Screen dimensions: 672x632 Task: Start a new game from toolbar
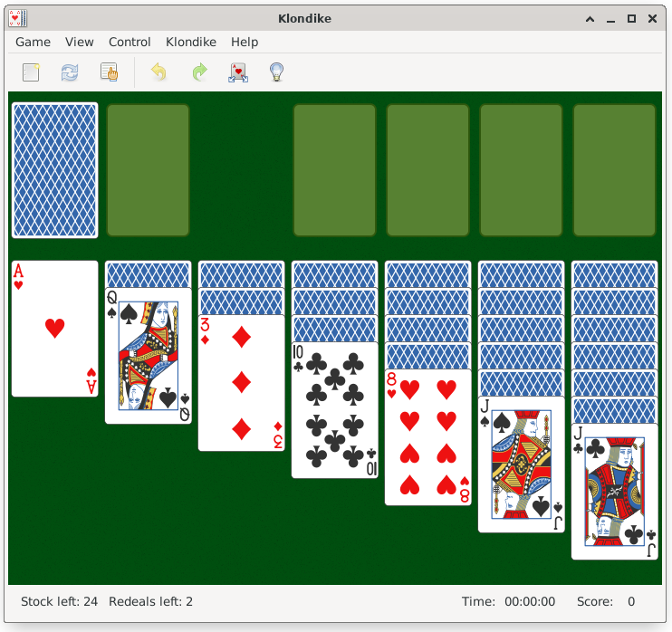click(32, 72)
